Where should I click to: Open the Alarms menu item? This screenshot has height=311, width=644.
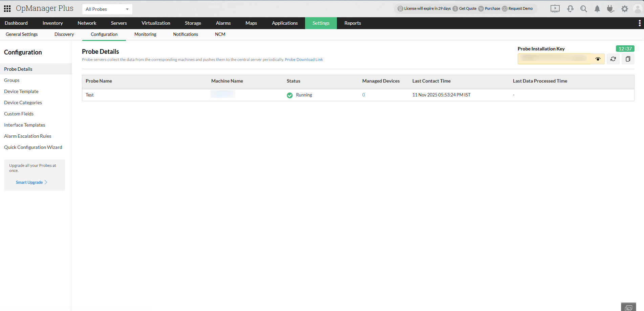coord(223,23)
